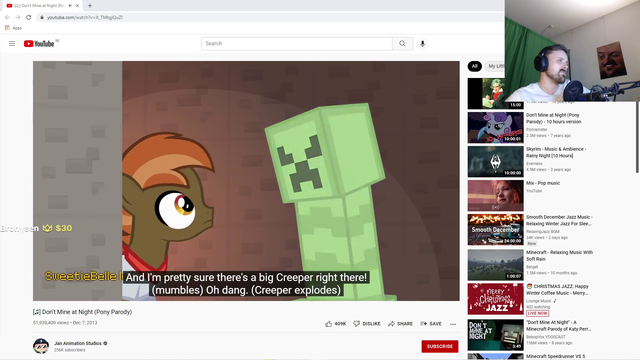
Task: Close the Don't Mine at Night tab
Action: pyautogui.click(x=77, y=6)
